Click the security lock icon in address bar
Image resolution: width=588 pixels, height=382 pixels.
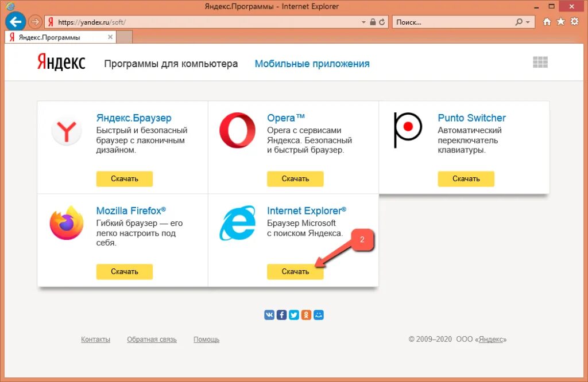click(373, 22)
